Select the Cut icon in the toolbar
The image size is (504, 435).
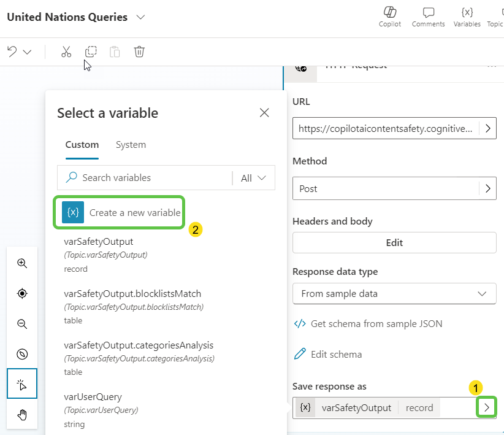(66, 52)
